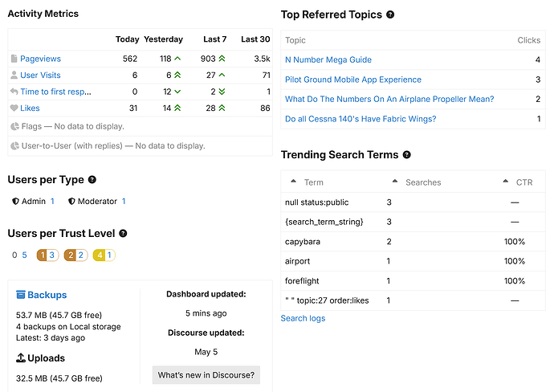The image size is (554, 392).
Task: Click the What's new in Discourse? button
Action: point(206,374)
